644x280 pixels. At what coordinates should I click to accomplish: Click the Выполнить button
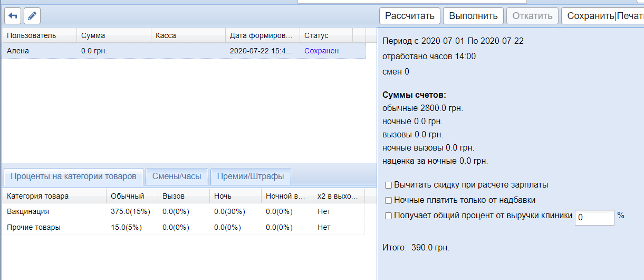tap(473, 16)
